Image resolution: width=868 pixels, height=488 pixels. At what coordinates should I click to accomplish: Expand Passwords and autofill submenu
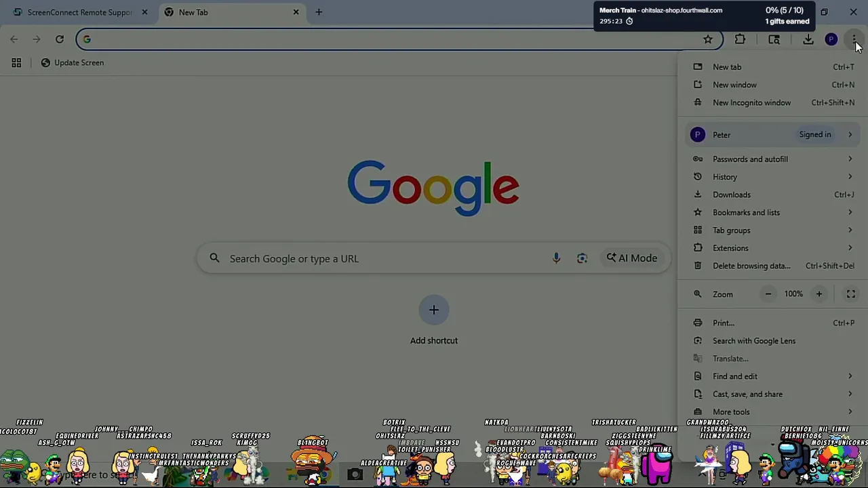[772, 159]
